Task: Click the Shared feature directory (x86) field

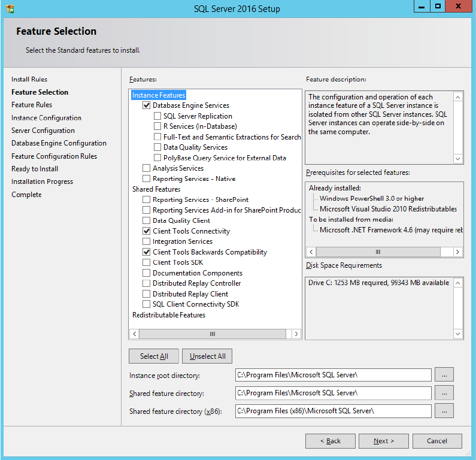Action: pos(333,411)
